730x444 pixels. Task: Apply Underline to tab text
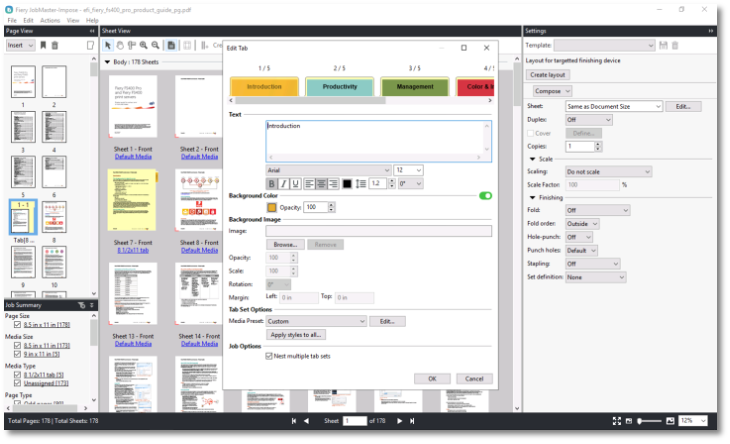[296, 184]
